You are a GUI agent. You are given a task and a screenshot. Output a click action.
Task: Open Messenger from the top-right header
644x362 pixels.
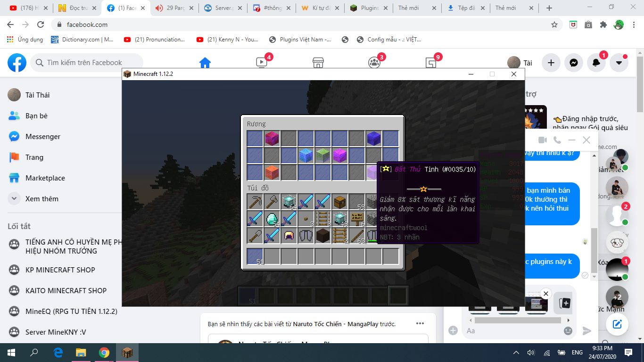coord(574,63)
